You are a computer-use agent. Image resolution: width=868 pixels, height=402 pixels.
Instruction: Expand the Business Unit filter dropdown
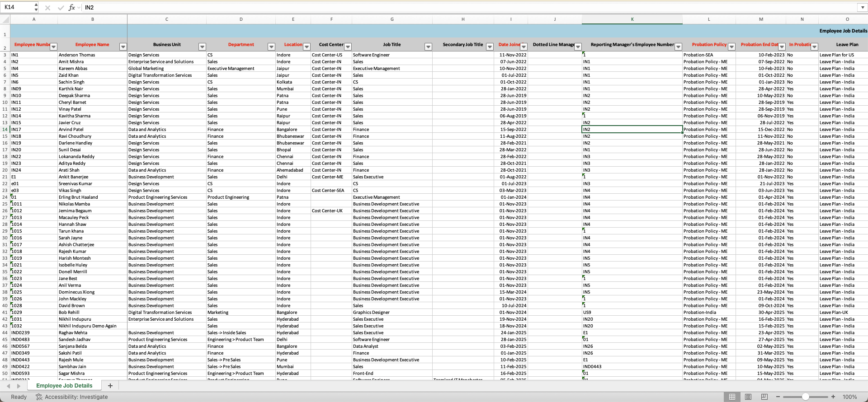point(202,47)
